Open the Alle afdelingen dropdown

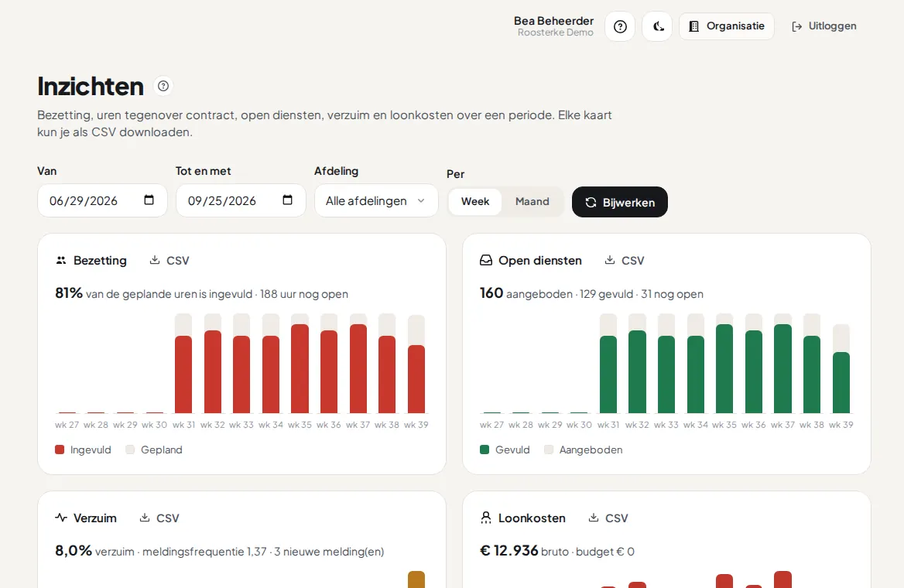point(376,200)
